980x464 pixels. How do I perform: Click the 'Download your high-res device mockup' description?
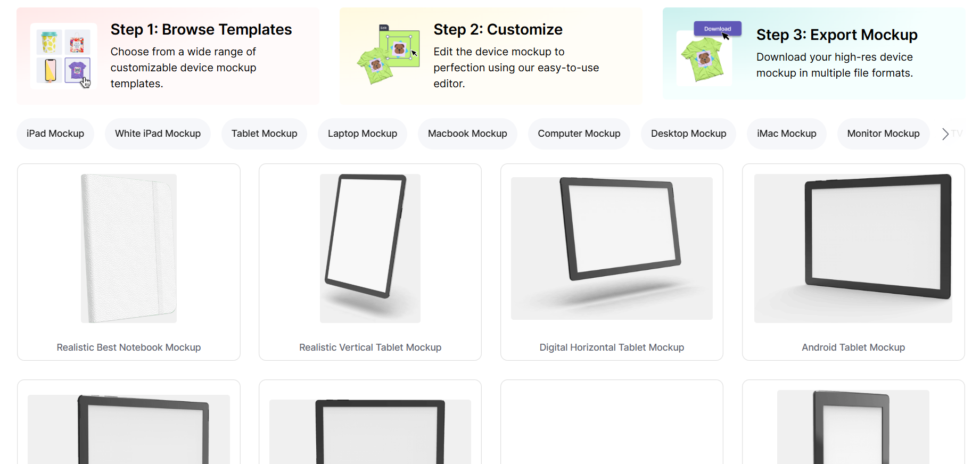coord(835,65)
